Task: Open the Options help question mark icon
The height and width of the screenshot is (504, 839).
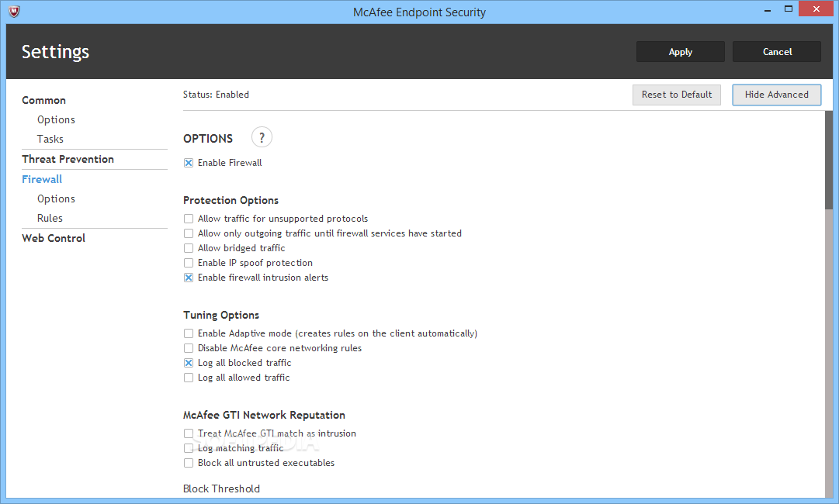Action: (262, 137)
